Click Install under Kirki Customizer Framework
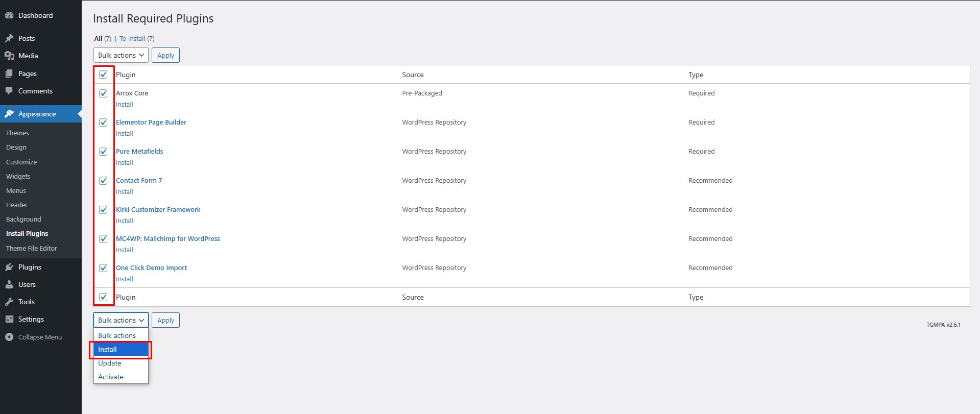Image resolution: width=980 pixels, height=414 pixels. pos(125,221)
